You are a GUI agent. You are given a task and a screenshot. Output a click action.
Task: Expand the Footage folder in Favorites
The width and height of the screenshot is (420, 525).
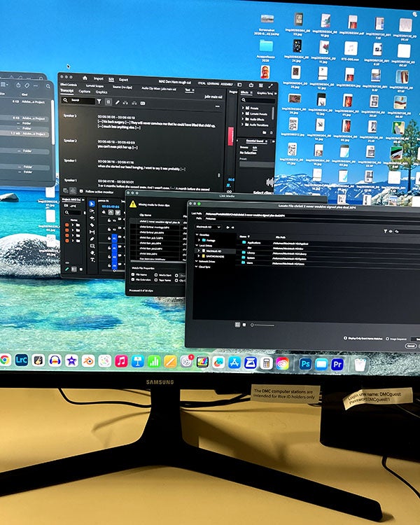(199, 240)
